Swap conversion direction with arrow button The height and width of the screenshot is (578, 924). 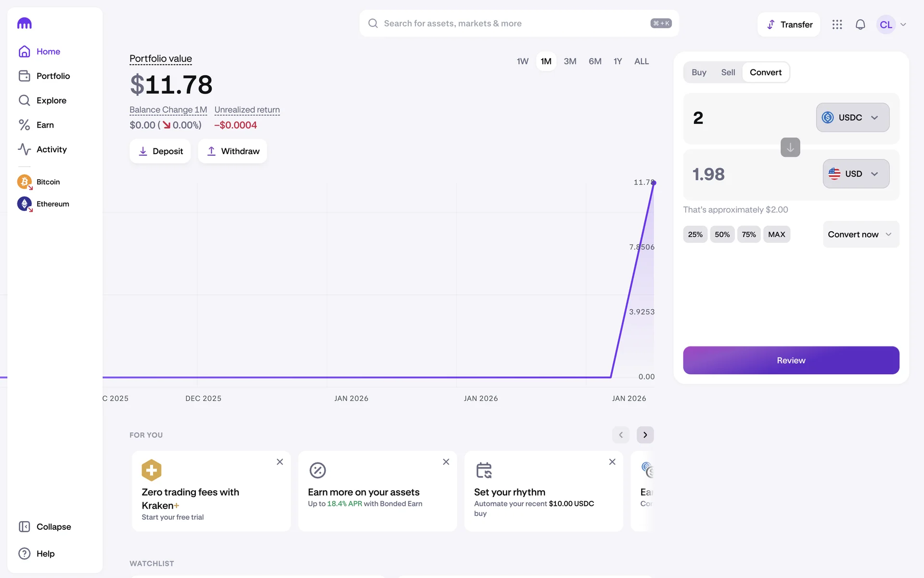(x=790, y=147)
